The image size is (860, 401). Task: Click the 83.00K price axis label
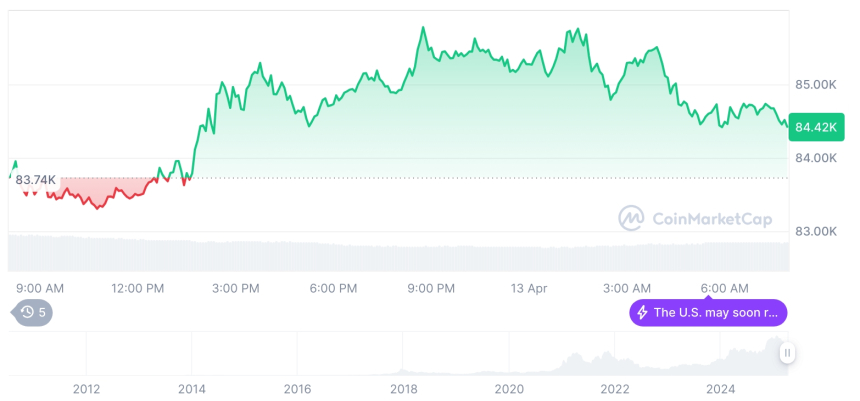pyautogui.click(x=815, y=232)
